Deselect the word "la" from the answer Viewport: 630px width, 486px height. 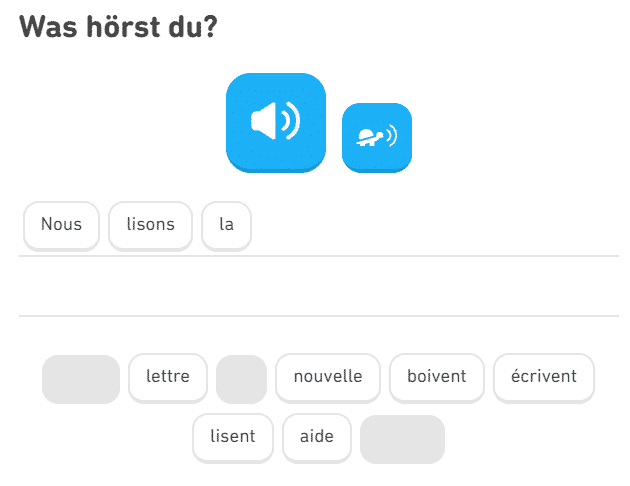[x=226, y=225]
